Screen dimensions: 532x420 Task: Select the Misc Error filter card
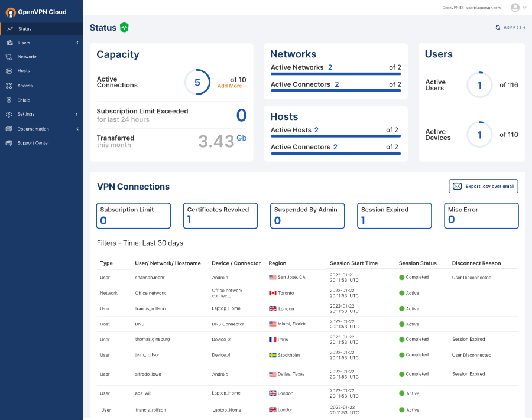point(481,216)
